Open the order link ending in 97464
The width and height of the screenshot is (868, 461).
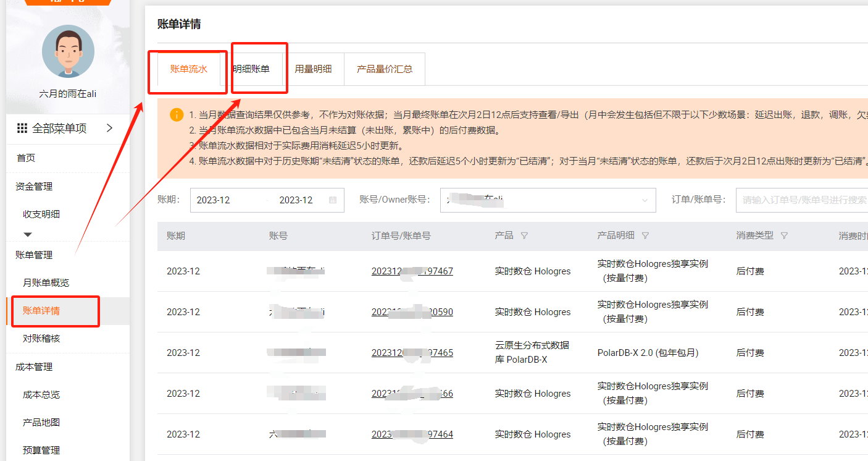tap(412, 434)
